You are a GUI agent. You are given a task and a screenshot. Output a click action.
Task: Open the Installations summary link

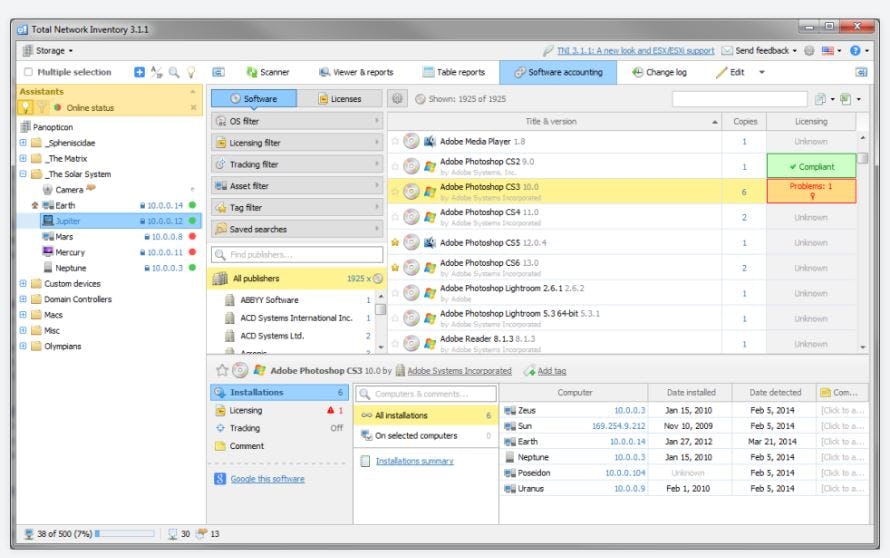(x=414, y=461)
